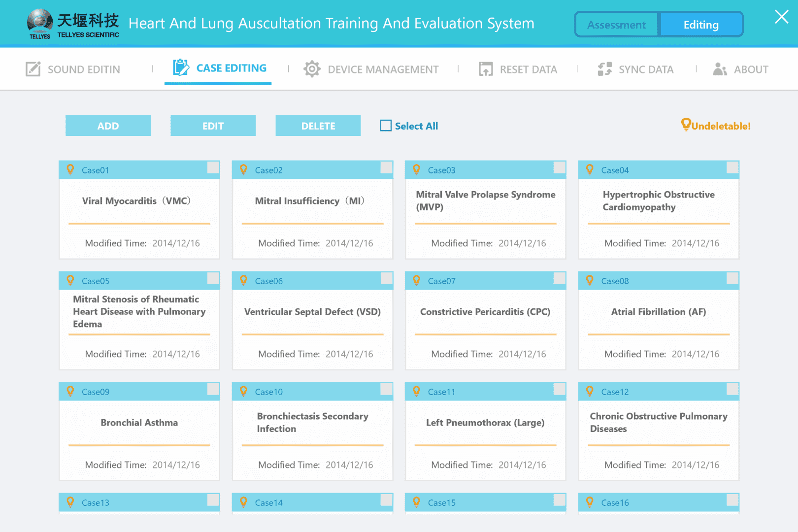Click the Reset Data icon
The width and height of the screenshot is (798, 532).
[x=486, y=69]
